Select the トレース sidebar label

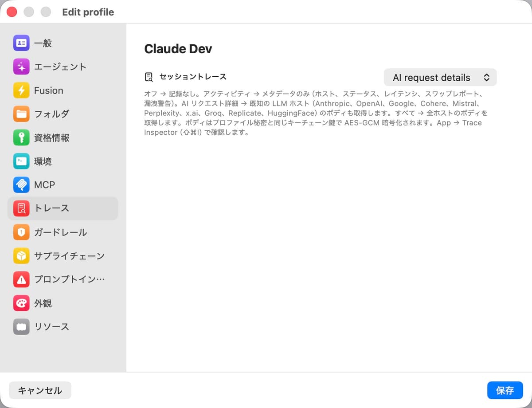pyautogui.click(x=51, y=208)
